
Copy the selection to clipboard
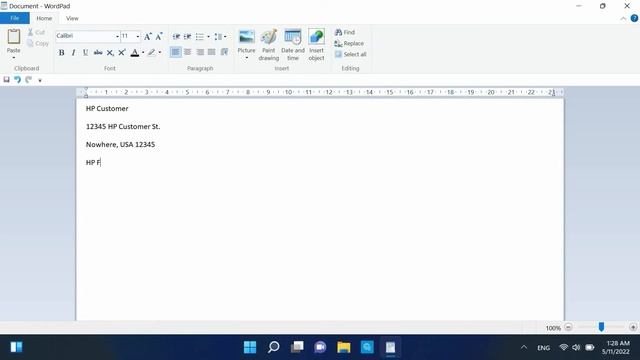click(x=38, y=43)
